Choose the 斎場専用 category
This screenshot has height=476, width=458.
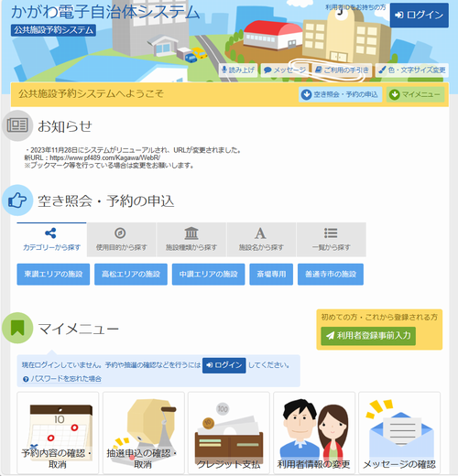pyautogui.click(x=271, y=275)
